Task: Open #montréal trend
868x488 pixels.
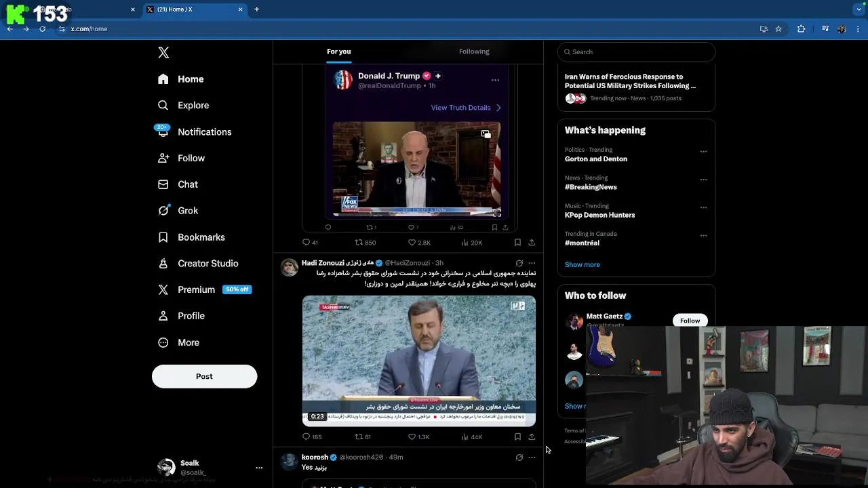Action: pyautogui.click(x=582, y=243)
